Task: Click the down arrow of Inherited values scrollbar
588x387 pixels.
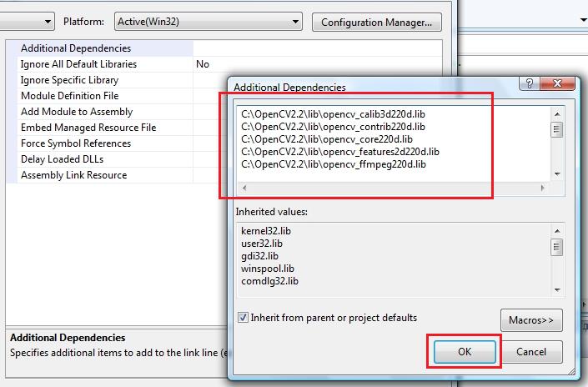Action: click(557, 290)
